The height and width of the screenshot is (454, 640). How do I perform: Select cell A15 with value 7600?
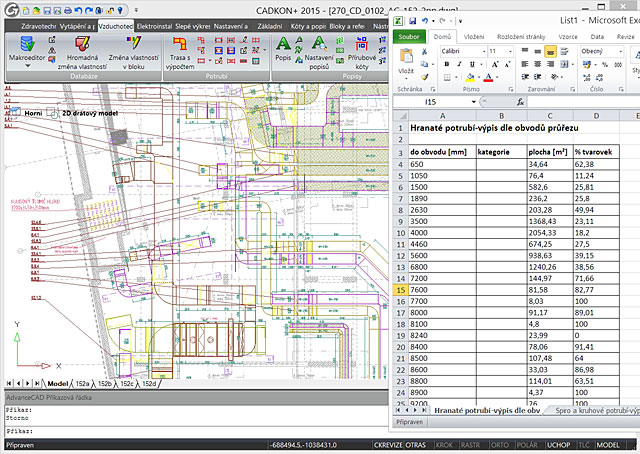(x=442, y=290)
